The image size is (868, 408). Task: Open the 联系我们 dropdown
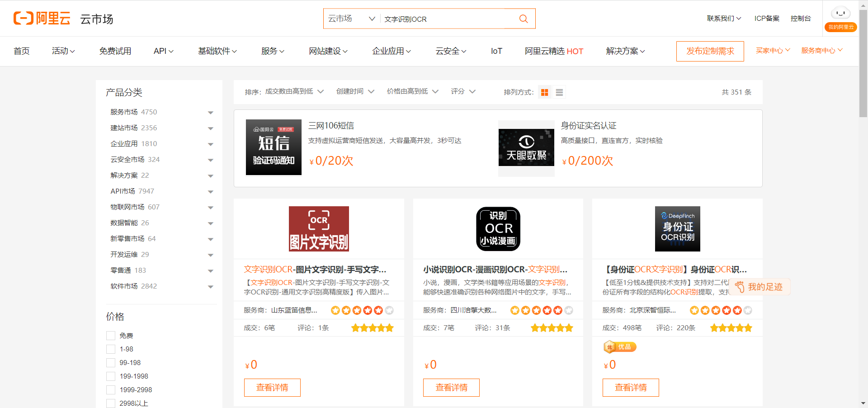pos(724,19)
